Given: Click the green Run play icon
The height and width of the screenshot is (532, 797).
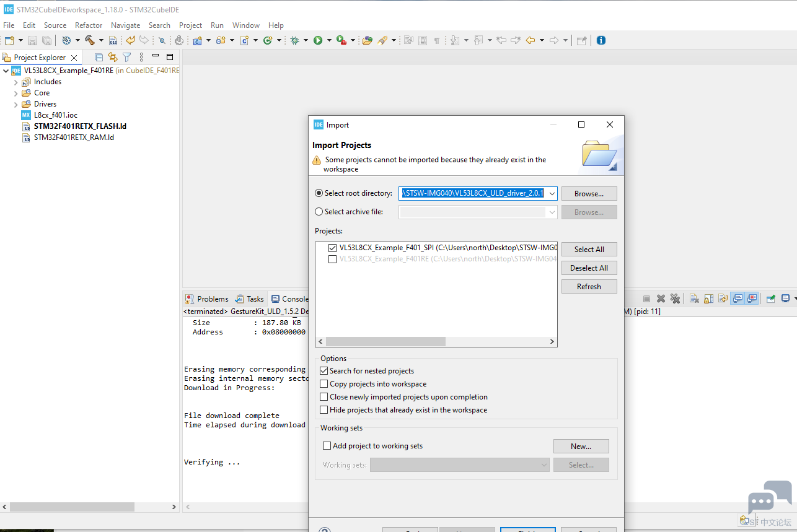Looking at the screenshot, I should coord(318,40).
